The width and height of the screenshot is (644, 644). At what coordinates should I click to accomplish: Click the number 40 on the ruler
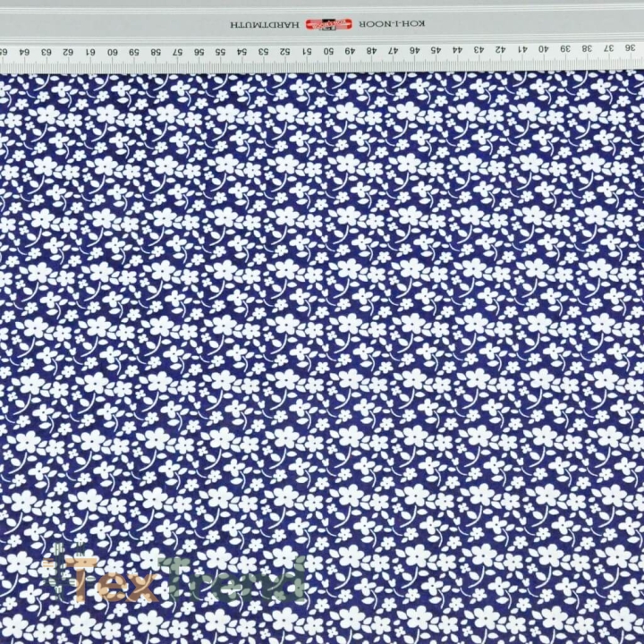point(544,49)
